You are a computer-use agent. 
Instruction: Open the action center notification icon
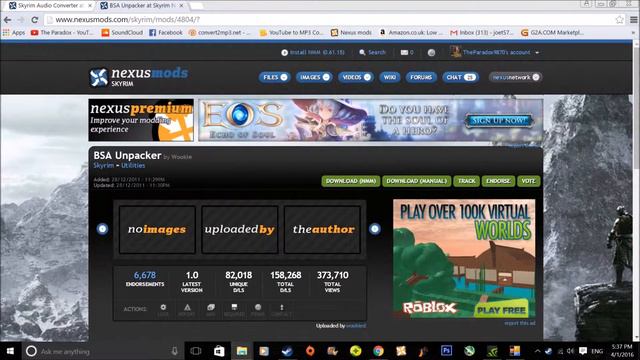coord(583,351)
